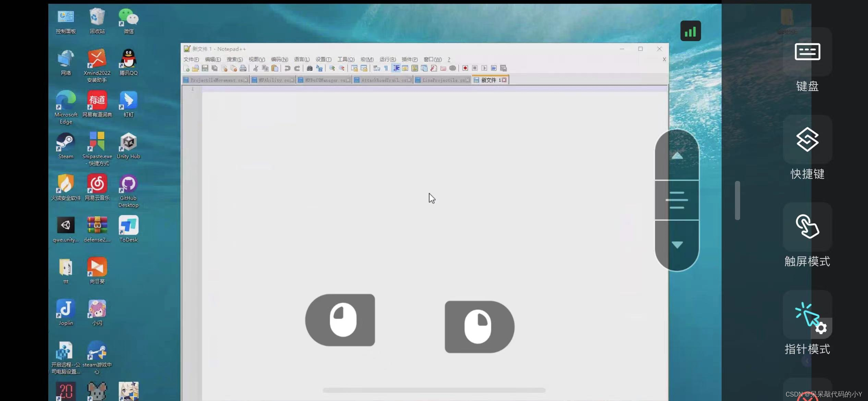Toggle the indent guide toolbar button
The height and width of the screenshot is (401, 868).
point(396,68)
